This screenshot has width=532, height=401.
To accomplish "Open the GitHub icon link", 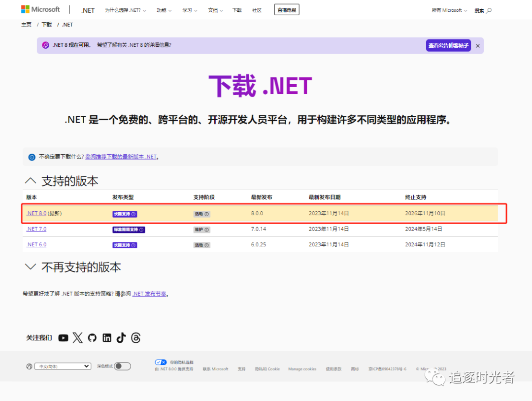I will pos(92,338).
